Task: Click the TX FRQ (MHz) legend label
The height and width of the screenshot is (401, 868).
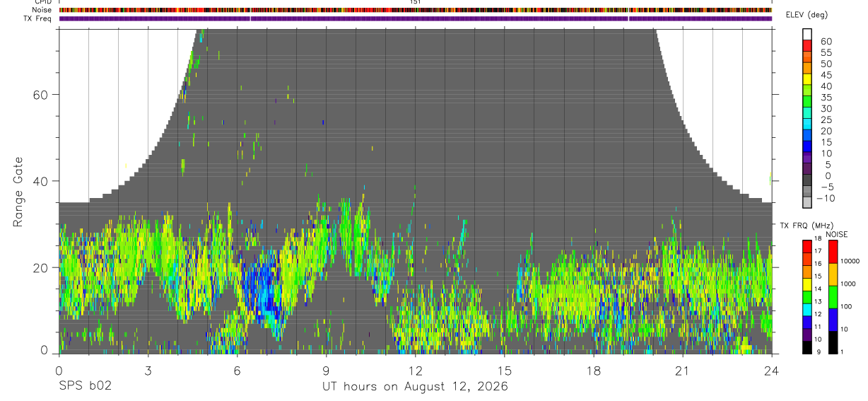Action: (802, 225)
